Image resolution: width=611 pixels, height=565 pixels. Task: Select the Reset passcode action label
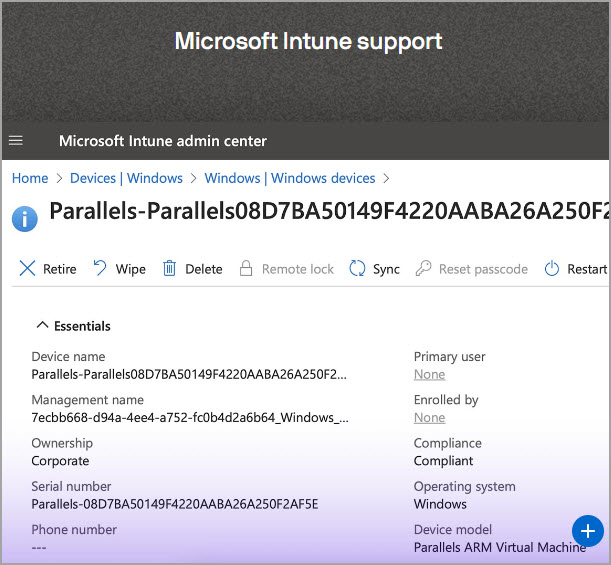click(483, 269)
